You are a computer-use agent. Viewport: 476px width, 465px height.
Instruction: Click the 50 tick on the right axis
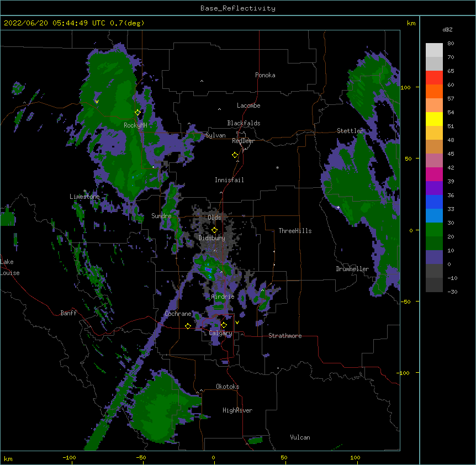(408, 158)
